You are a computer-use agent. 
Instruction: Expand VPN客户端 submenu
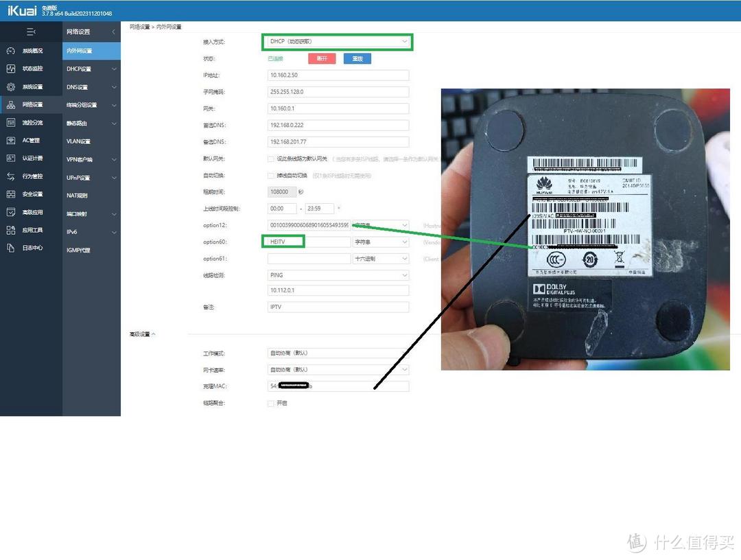114,160
